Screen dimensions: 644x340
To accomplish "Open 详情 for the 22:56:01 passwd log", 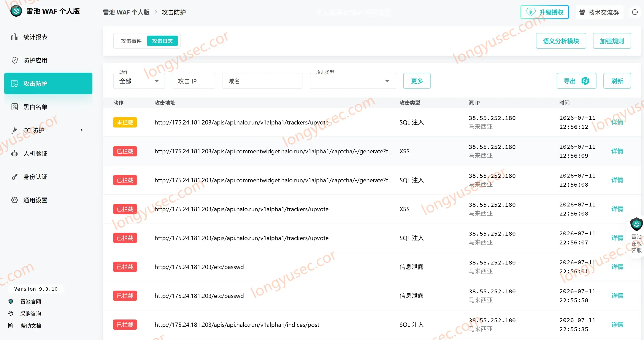I will point(617,267).
